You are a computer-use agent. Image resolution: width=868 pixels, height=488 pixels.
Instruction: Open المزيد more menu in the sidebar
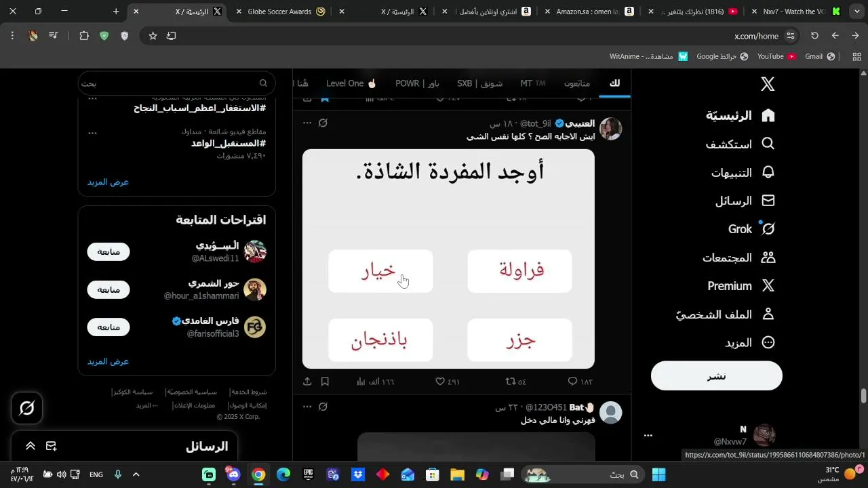pyautogui.click(x=750, y=343)
